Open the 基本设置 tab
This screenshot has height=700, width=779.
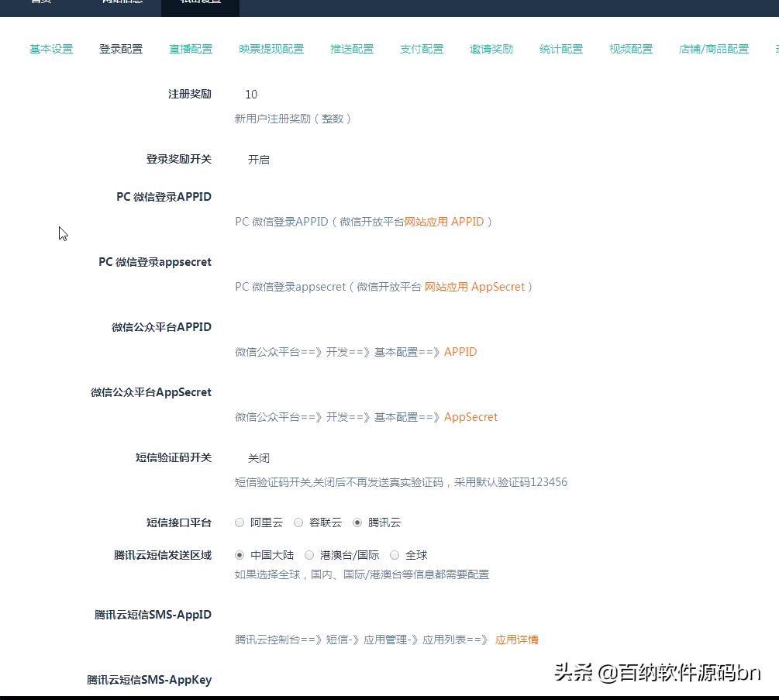click(51, 49)
